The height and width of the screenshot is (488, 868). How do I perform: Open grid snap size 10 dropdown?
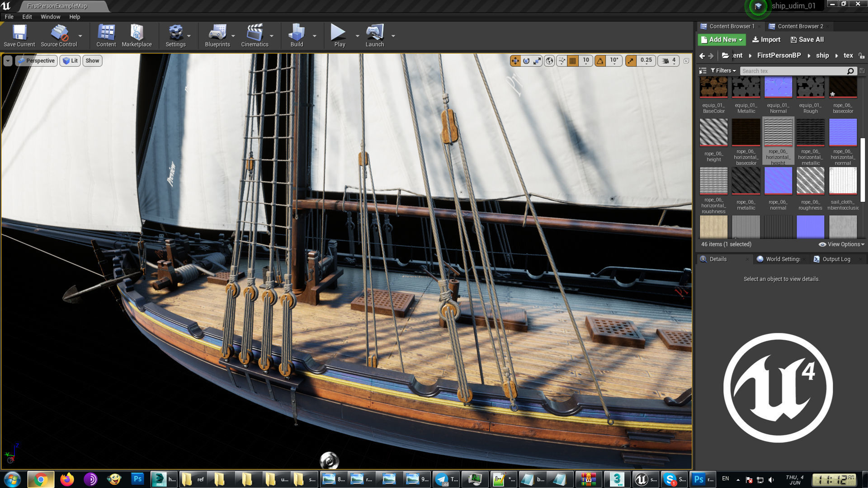point(586,61)
